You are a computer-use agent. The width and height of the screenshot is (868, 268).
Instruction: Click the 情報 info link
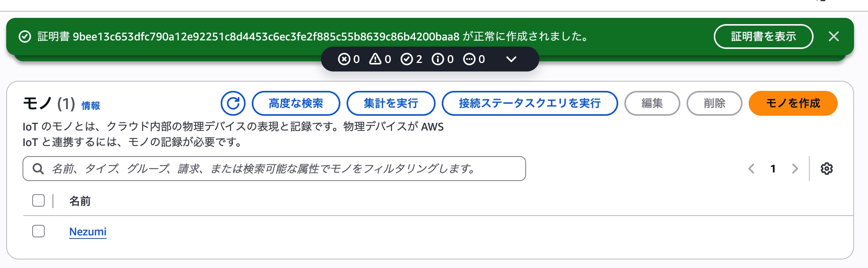(x=91, y=105)
